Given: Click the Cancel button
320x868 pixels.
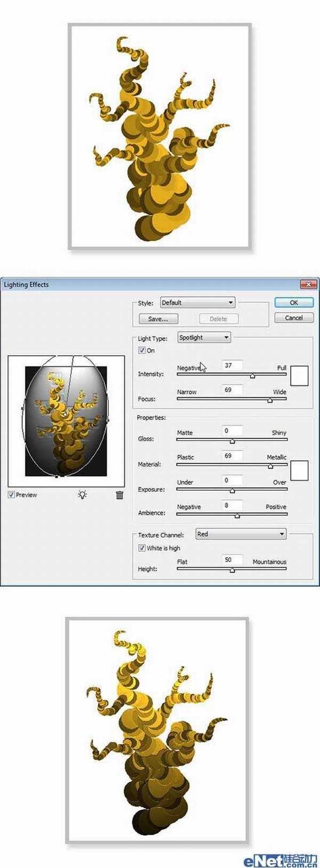Looking at the screenshot, I should point(293,318).
